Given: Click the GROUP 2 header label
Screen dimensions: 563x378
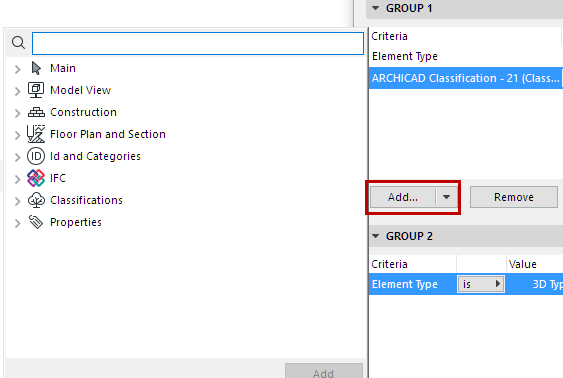Looking at the screenshot, I should (x=409, y=236).
